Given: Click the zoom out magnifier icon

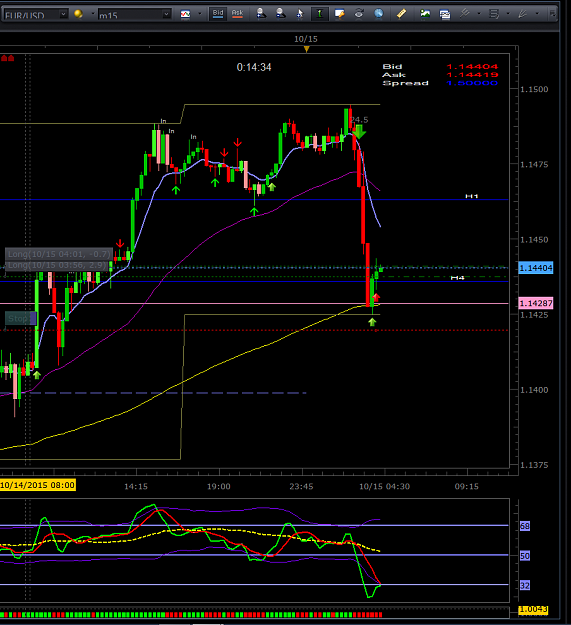Looking at the screenshot, I should [281, 14].
